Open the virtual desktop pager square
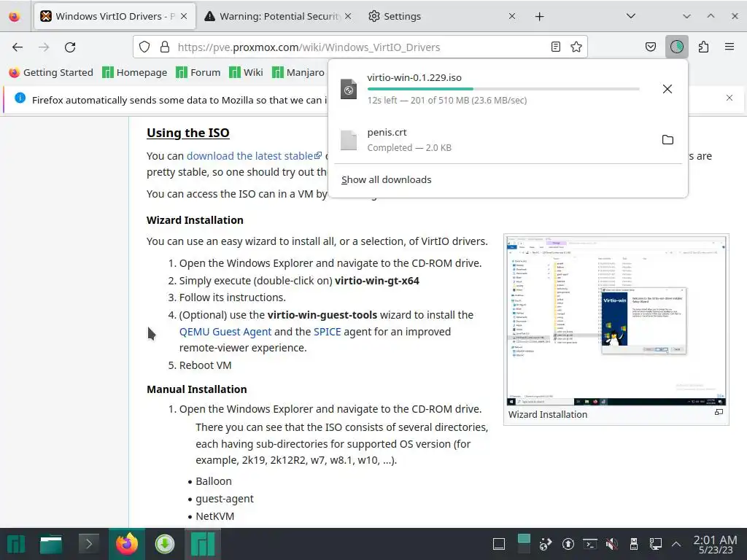Viewport: 747px width, 560px height. pyautogui.click(x=524, y=545)
